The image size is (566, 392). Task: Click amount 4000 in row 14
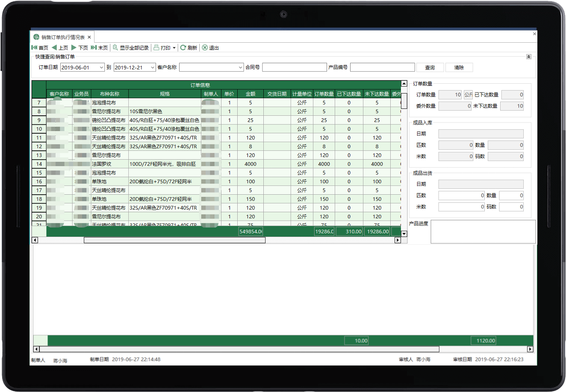tap(251, 164)
